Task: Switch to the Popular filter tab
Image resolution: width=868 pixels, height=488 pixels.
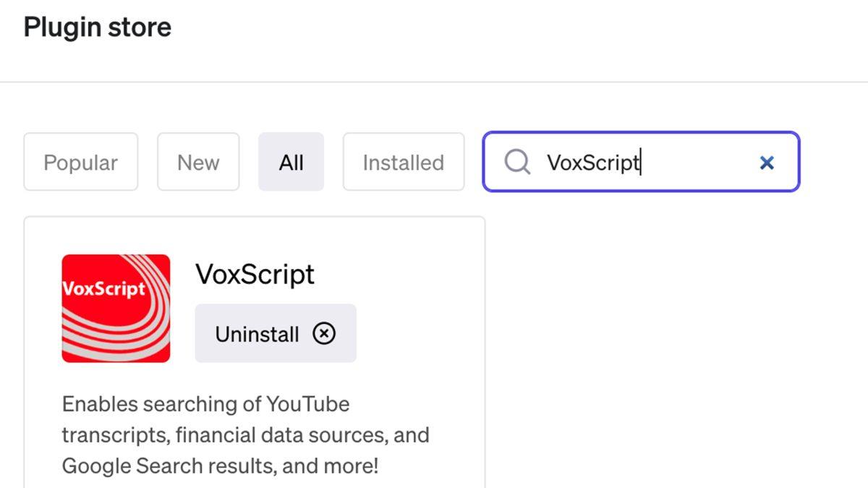Action: (80, 162)
